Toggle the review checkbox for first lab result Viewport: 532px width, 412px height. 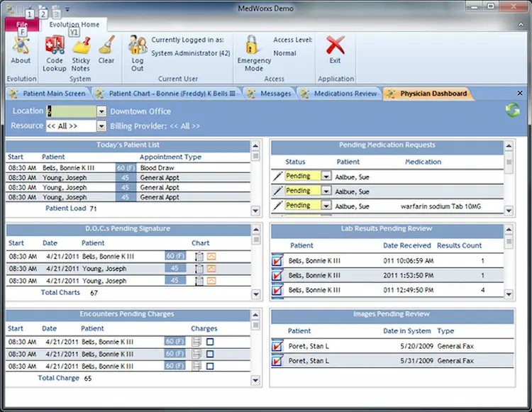pyautogui.click(x=277, y=261)
